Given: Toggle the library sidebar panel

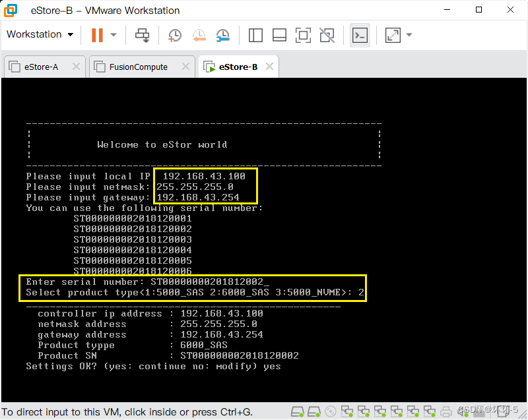Looking at the screenshot, I should click(x=255, y=35).
